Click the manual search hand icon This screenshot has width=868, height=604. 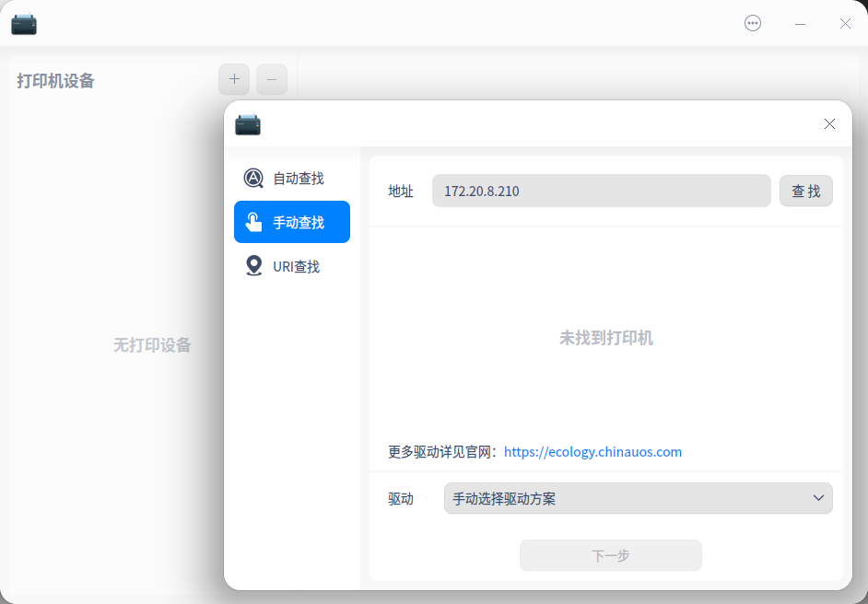[253, 222]
